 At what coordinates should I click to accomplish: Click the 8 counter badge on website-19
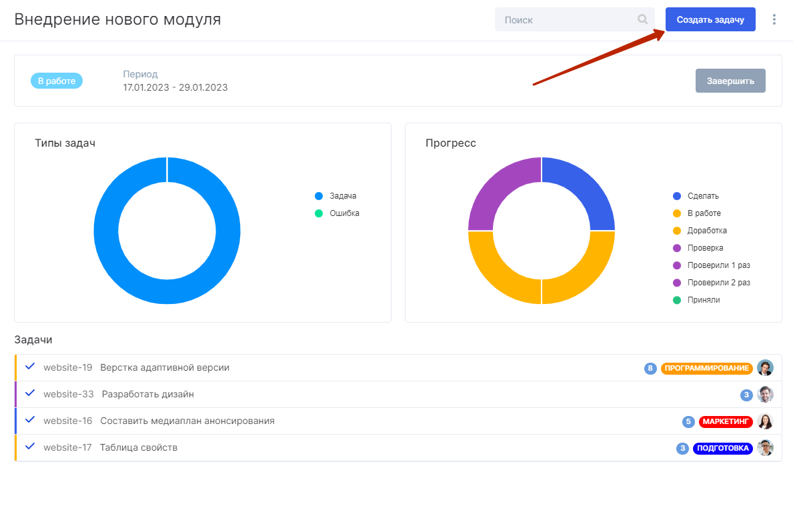(x=650, y=368)
